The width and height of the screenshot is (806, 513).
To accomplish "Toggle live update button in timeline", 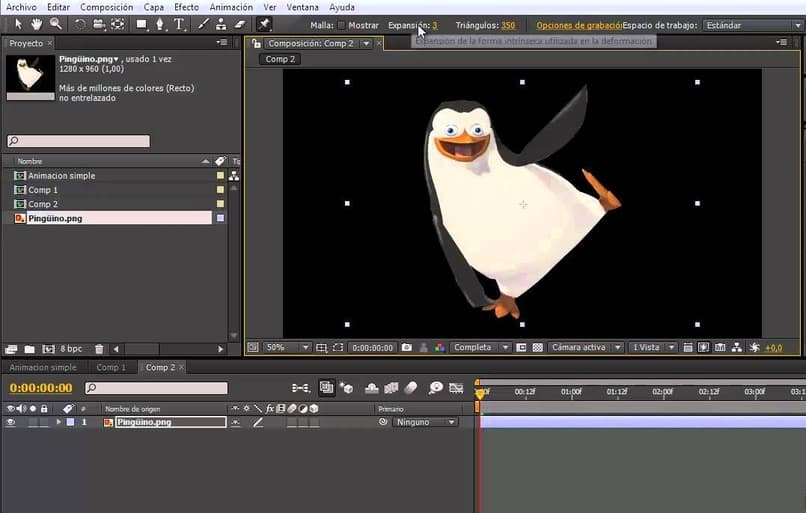I will [x=326, y=388].
